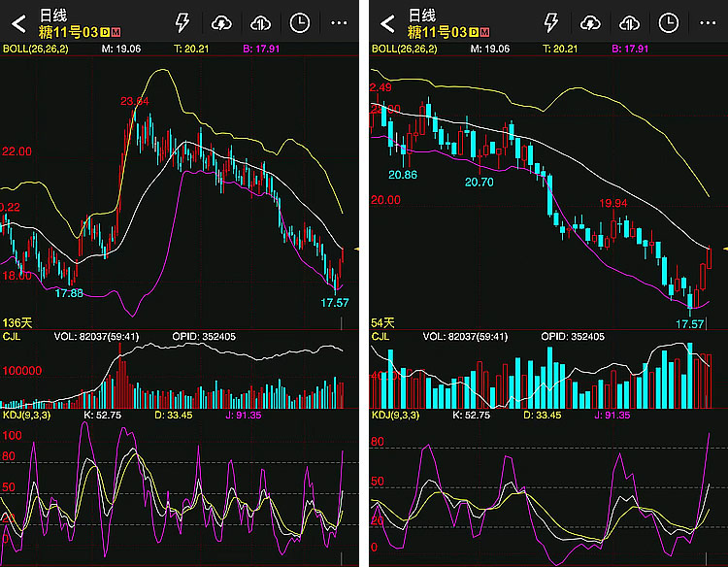Tap cloud upload icon in left chart header
The image size is (728, 567).
[x=260, y=22]
